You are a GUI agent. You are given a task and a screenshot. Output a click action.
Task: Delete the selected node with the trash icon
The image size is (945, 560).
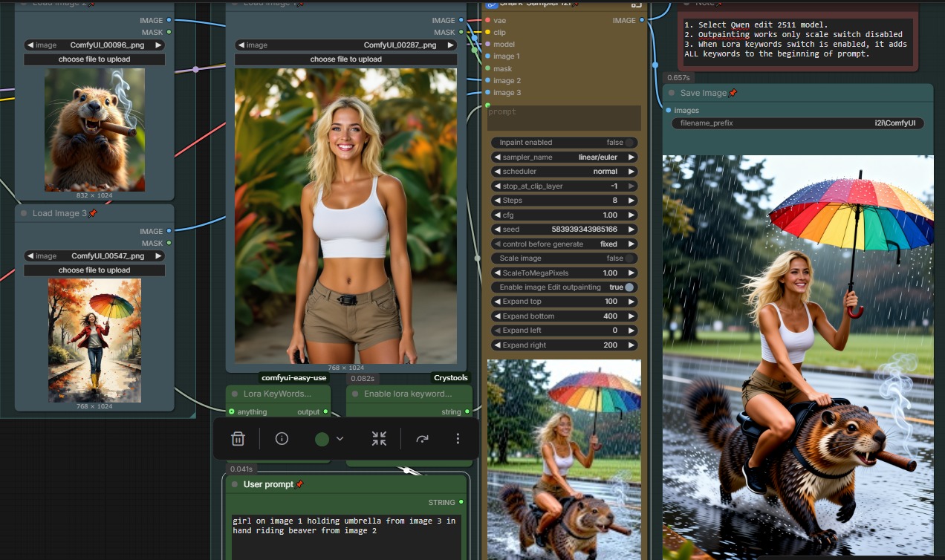point(238,439)
